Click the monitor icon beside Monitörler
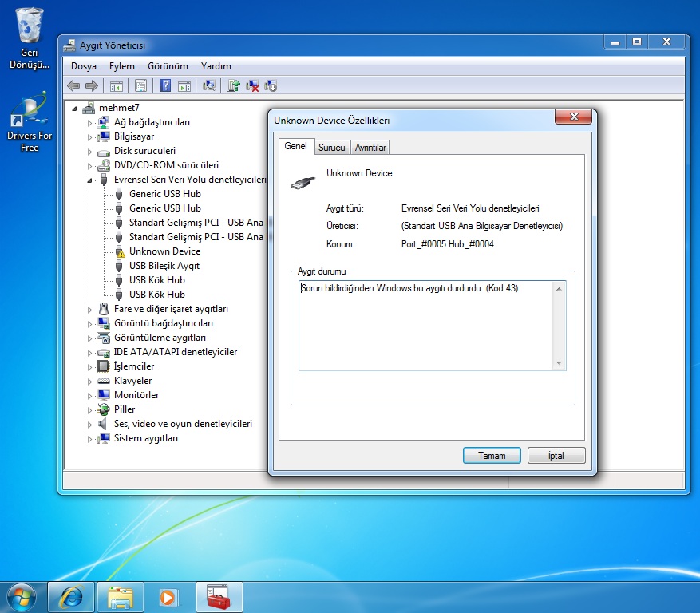The width and height of the screenshot is (700, 613). (x=104, y=395)
